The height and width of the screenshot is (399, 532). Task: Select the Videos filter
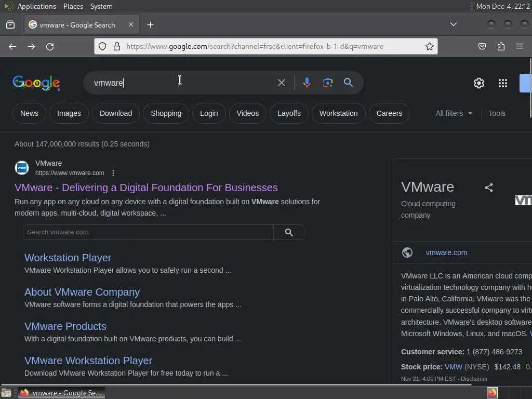248,113
